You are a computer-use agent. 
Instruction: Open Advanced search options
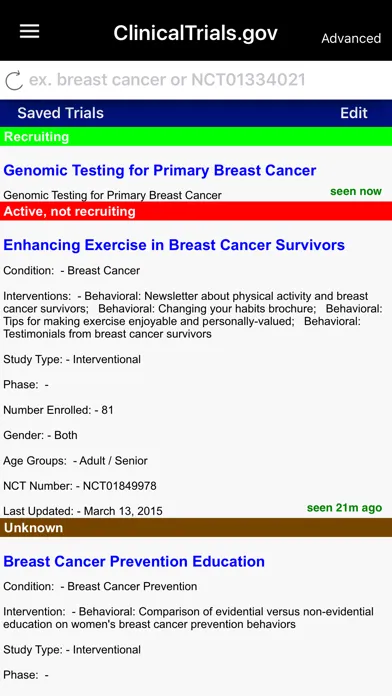[351, 39]
